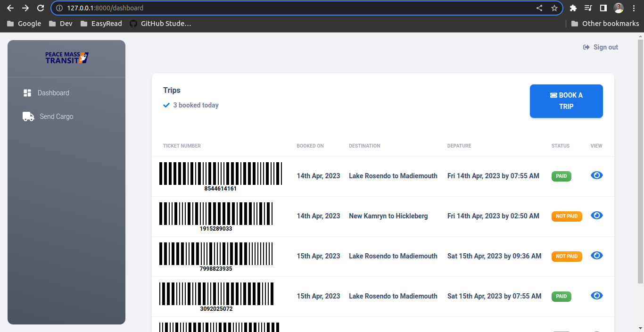The image size is (644, 332).
Task: Click the Dashboard grid icon
Action: [x=27, y=93]
